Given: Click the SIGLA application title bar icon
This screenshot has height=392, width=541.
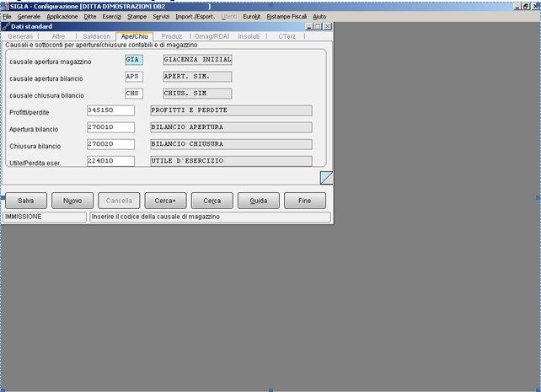Looking at the screenshot, I should [x=5, y=7].
